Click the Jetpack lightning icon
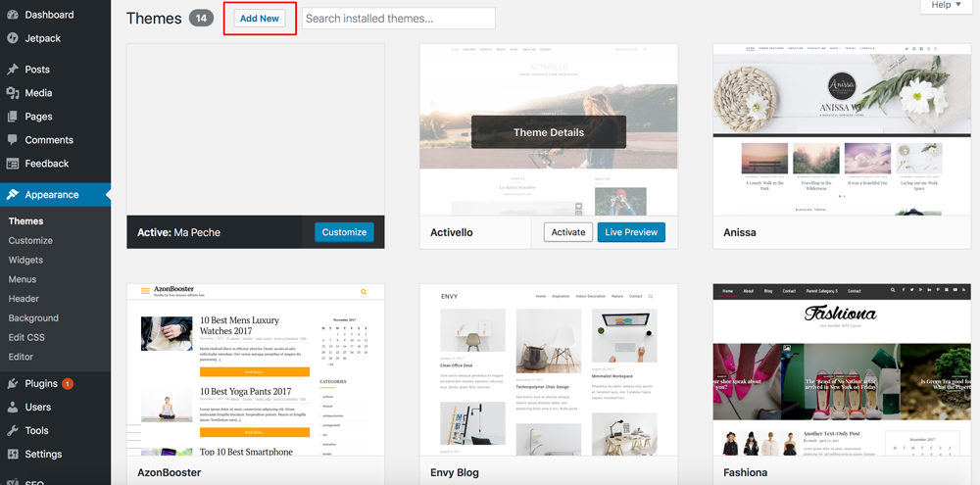980x485 pixels. coord(13,38)
